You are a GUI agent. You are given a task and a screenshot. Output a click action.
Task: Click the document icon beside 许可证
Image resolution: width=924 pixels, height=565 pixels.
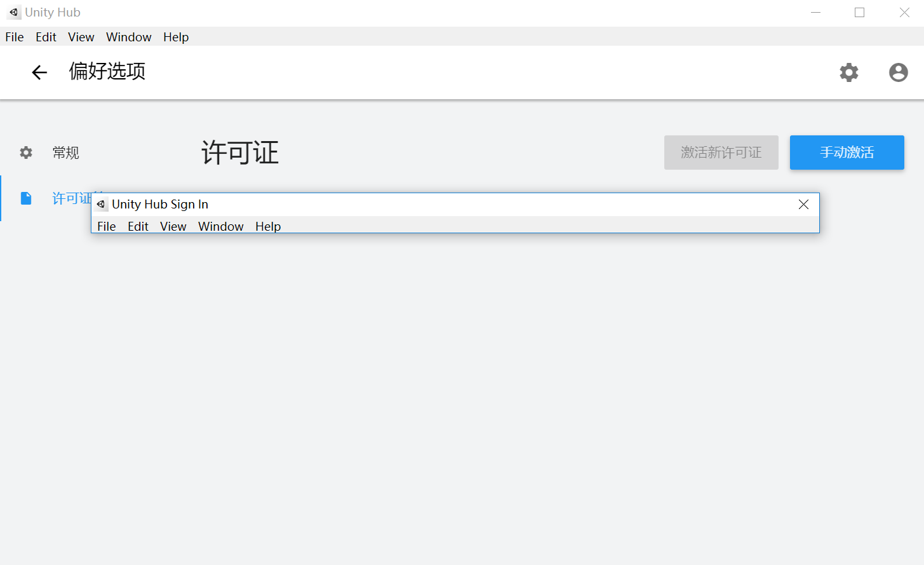[26, 198]
